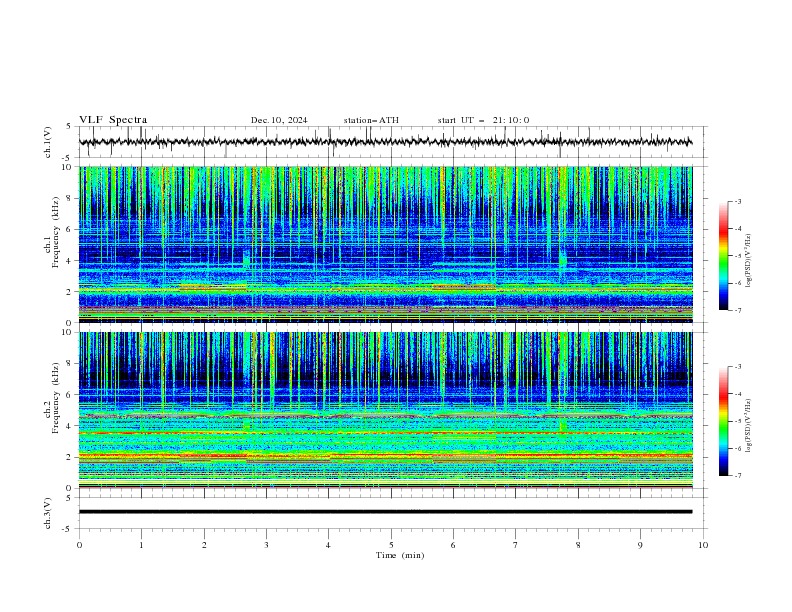Click the "-5" tick on upper color bar

(x=737, y=256)
